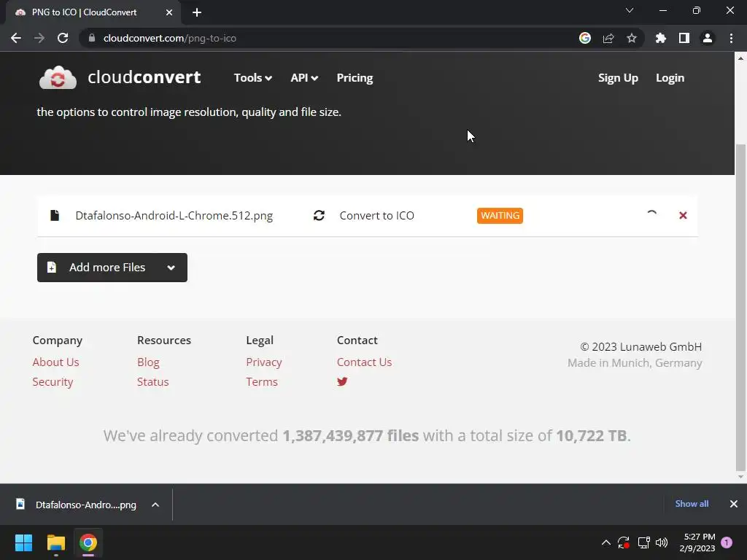747x560 pixels.
Task: Click the scrollbar up arrow
Action: [x=740, y=58]
